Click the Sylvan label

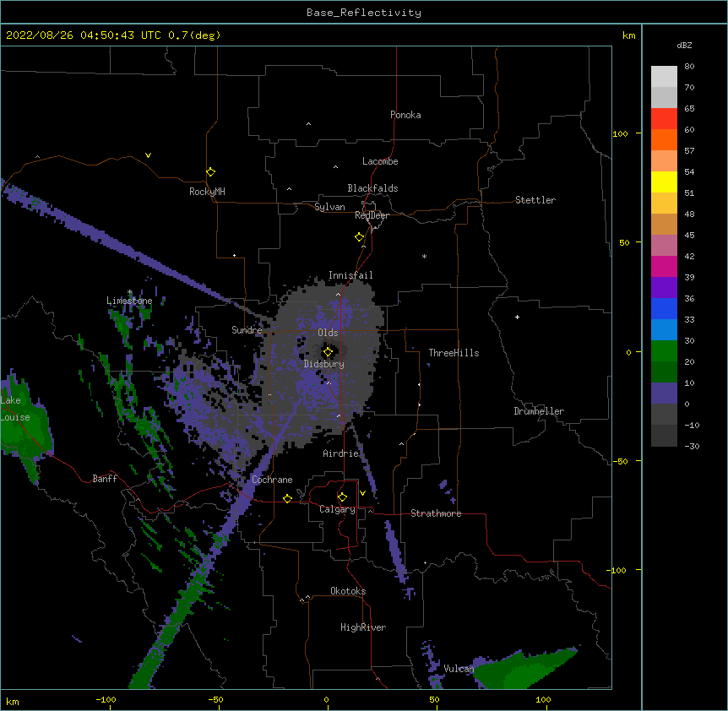coord(329,207)
